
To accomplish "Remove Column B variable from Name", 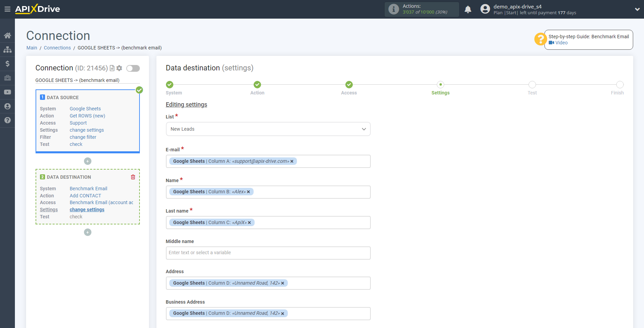I will (x=248, y=192).
